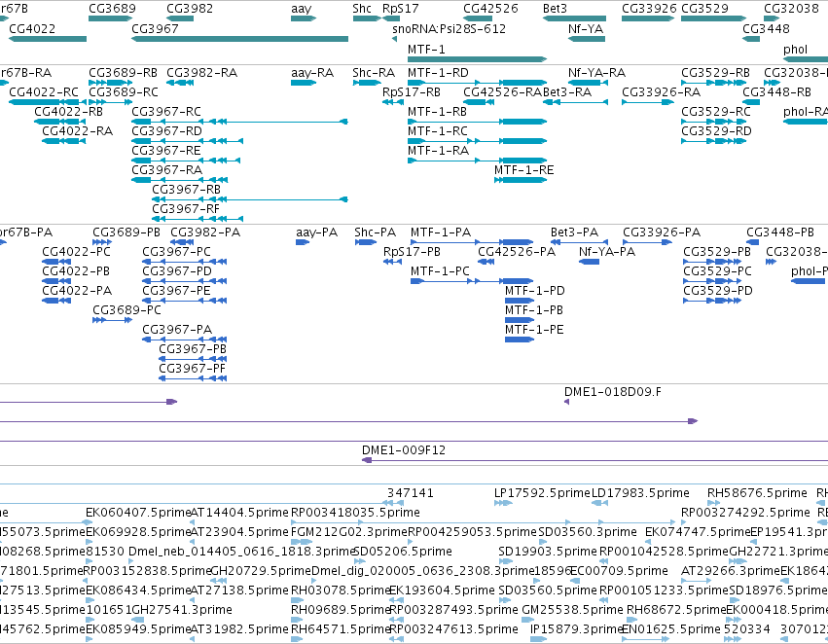Select the RH58676.5prime EST label
The height and width of the screenshot is (644, 828).
click(x=757, y=493)
